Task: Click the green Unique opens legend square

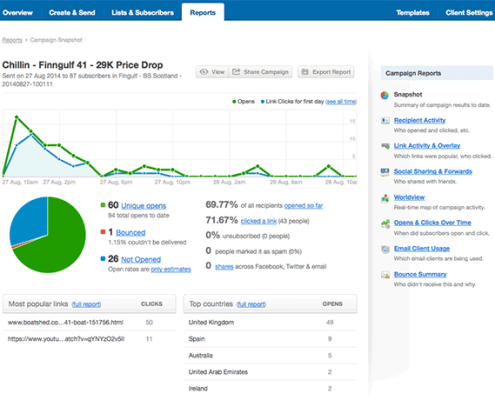Action: [x=103, y=205]
